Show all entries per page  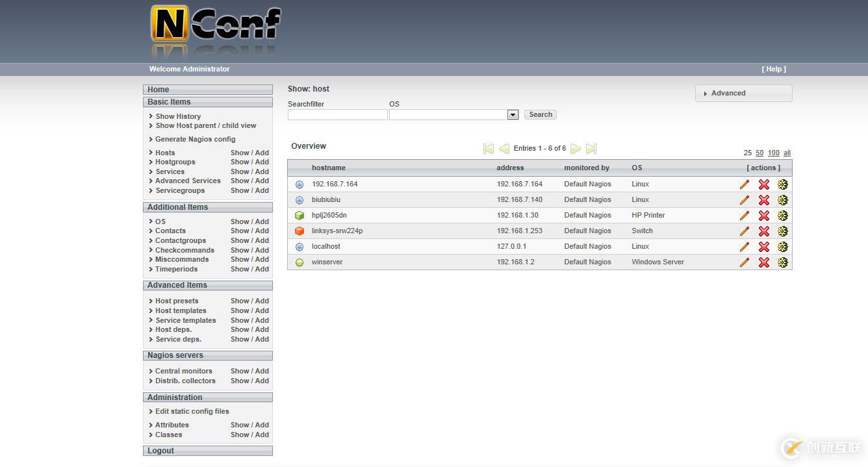(x=787, y=153)
